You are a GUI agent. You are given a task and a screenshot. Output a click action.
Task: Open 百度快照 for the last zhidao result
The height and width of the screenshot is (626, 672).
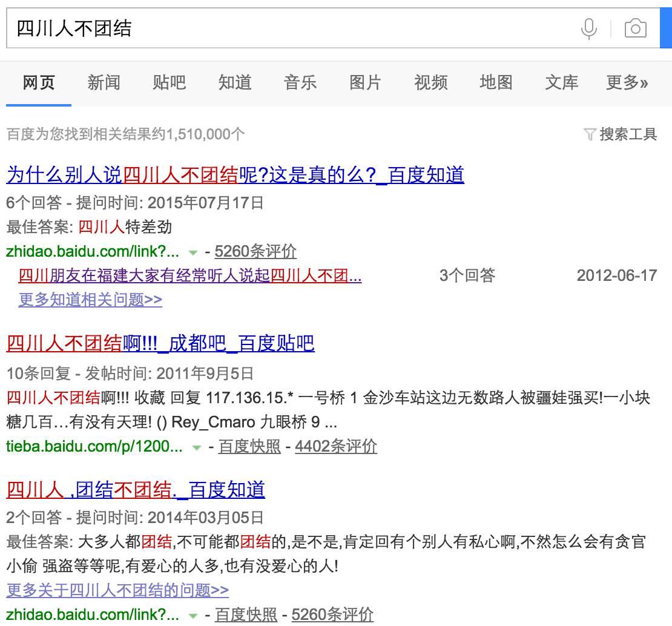click(246, 615)
